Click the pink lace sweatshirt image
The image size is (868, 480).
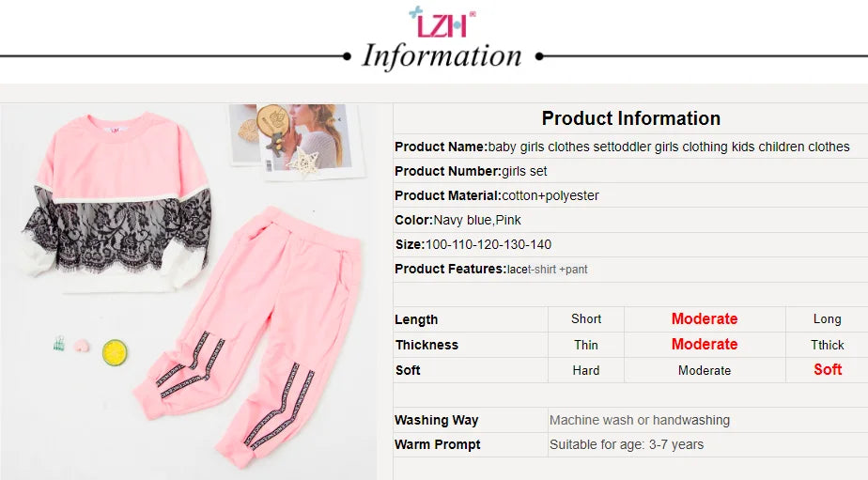(117, 201)
